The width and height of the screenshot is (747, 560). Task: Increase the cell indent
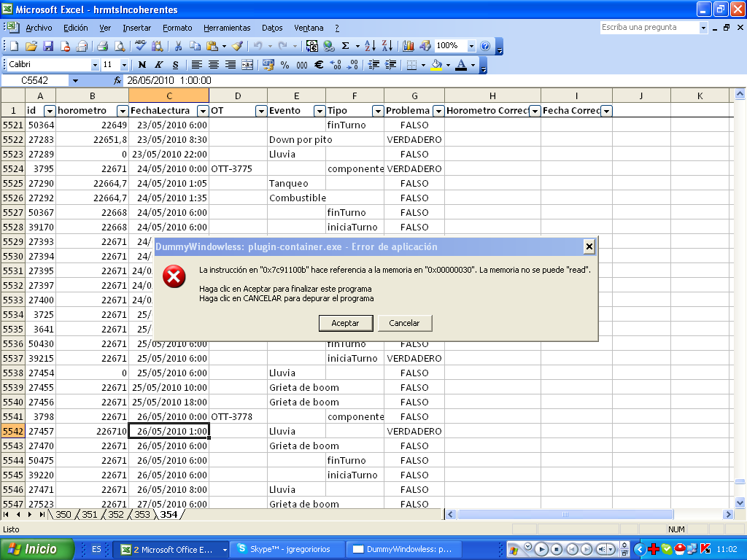click(x=391, y=65)
